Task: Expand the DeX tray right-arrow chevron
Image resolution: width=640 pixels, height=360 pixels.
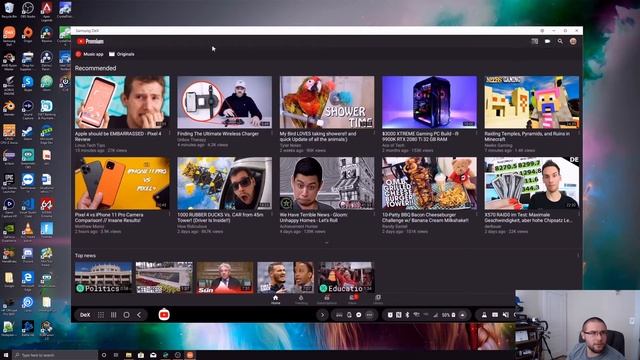Action: coord(322,315)
